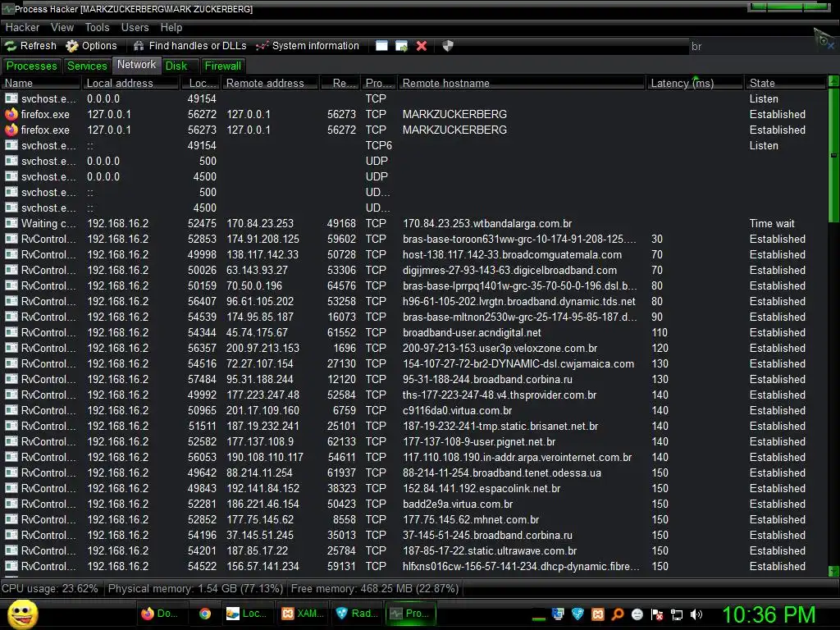Click the Find window and thread icon
This screenshot has width=840, height=630.
(x=401, y=46)
